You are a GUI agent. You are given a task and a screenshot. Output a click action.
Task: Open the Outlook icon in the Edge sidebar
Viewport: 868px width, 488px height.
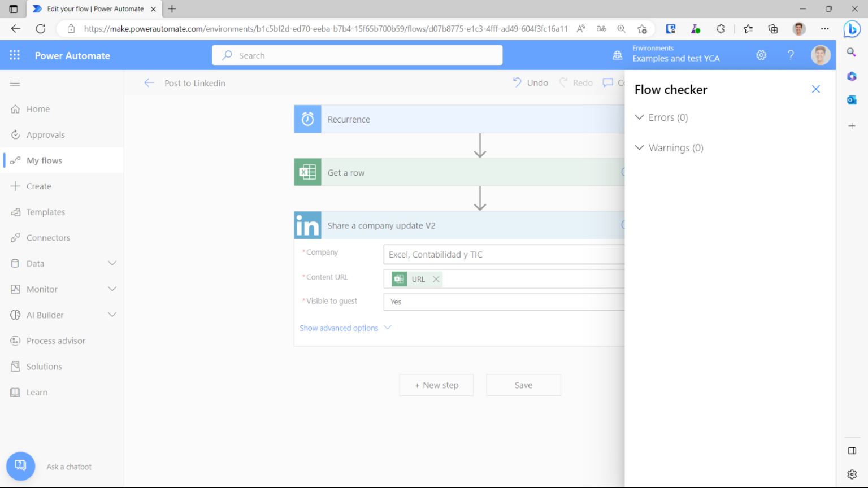pyautogui.click(x=852, y=100)
